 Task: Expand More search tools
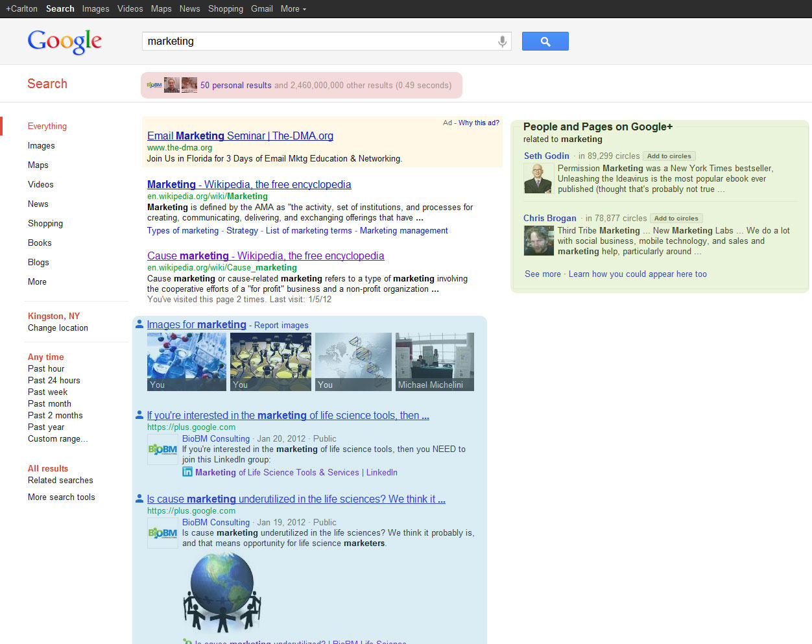click(61, 497)
